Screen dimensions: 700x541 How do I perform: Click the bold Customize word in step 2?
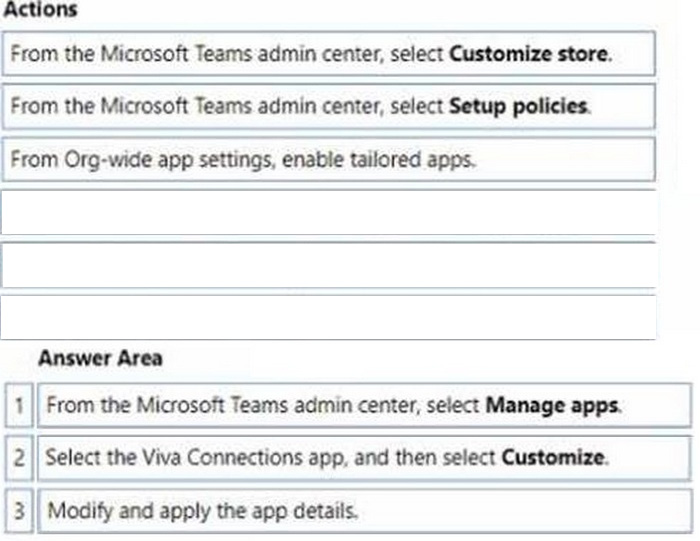(x=553, y=458)
